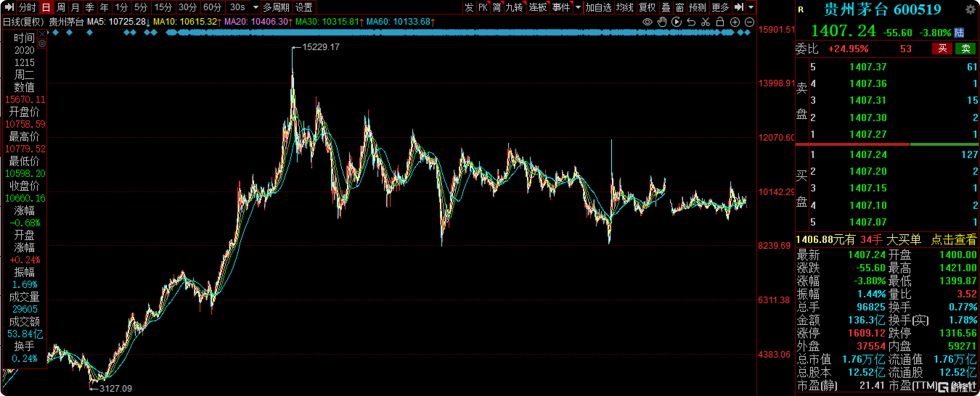Click the yellow R margin-trading marker

click(x=801, y=9)
